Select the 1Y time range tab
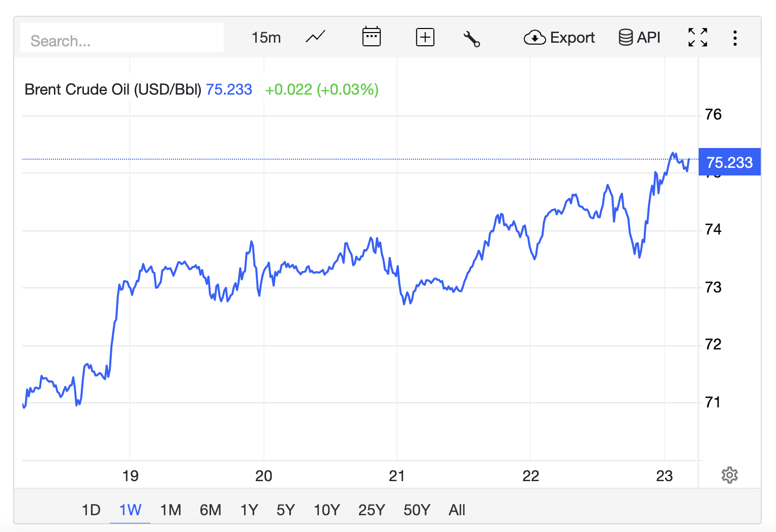This screenshot has height=532, width=776. (x=249, y=510)
